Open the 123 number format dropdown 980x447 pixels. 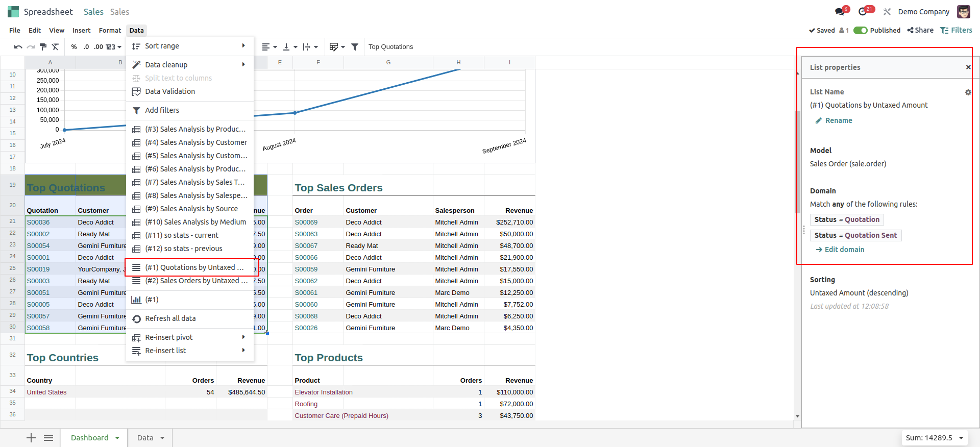pyautogui.click(x=113, y=47)
